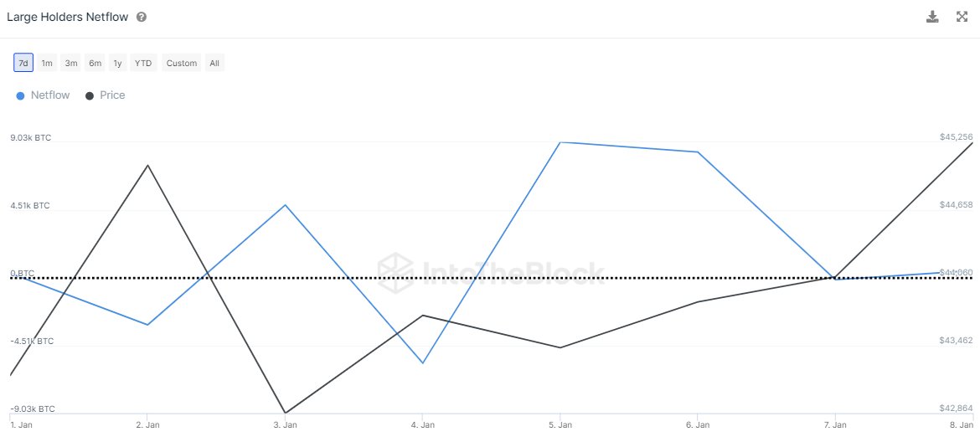Choose the 3m time range
Image resolution: width=980 pixels, height=442 pixels.
point(71,63)
